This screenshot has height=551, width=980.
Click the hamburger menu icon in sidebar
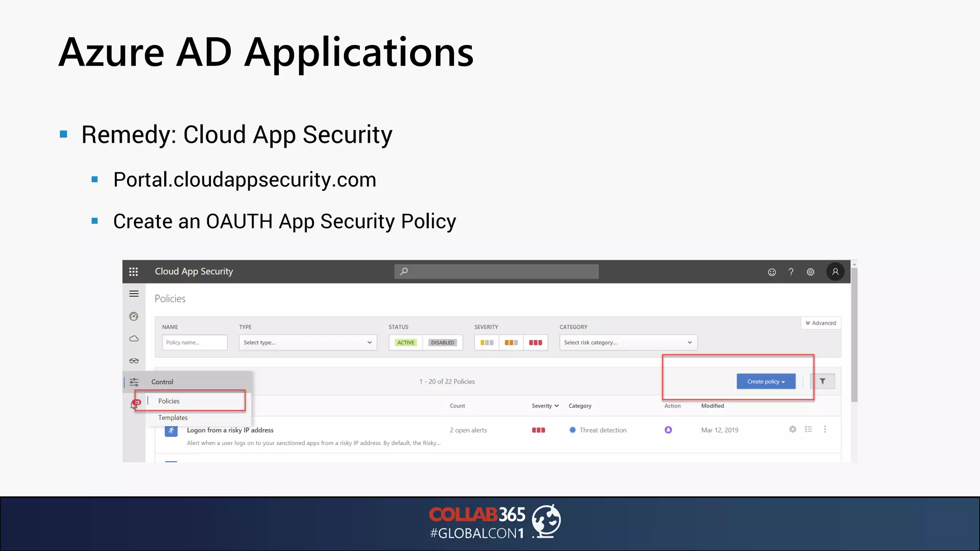[x=134, y=294]
